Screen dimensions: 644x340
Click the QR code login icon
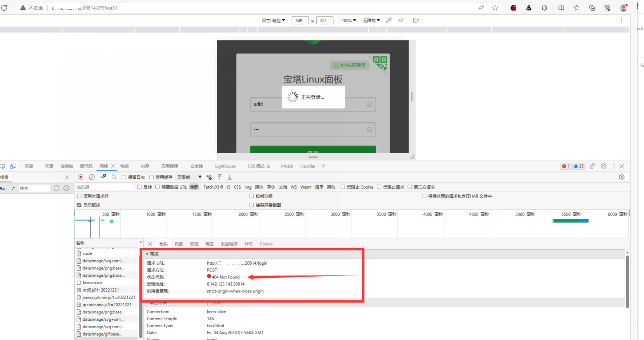point(380,63)
